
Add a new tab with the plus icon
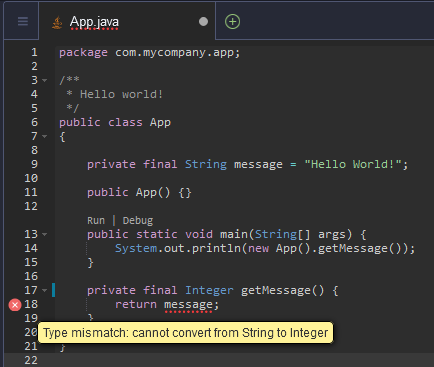click(x=232, y=22)
